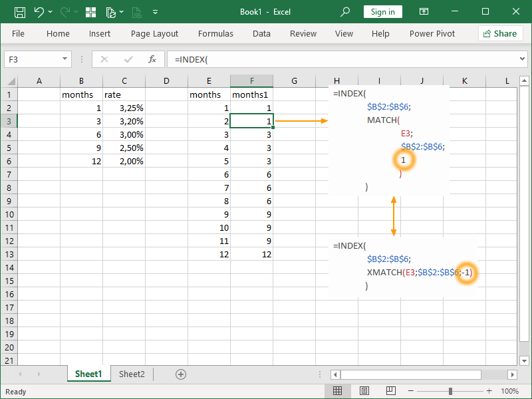This screenshot has width=532, height=399.
Task: Click the Share button
Action: tap(500, 34)
